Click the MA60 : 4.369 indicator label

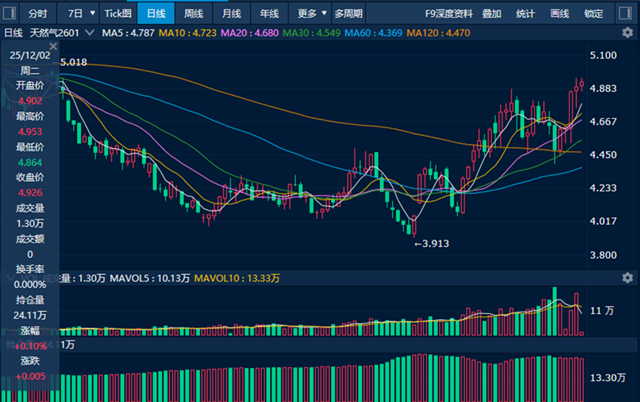coord(373,33)
